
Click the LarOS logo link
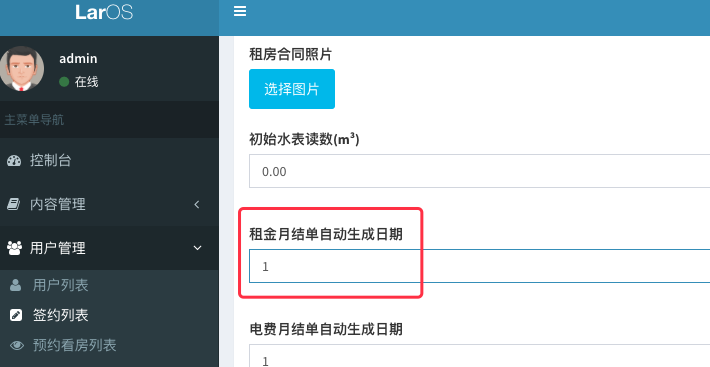click(x=104, y=12)
